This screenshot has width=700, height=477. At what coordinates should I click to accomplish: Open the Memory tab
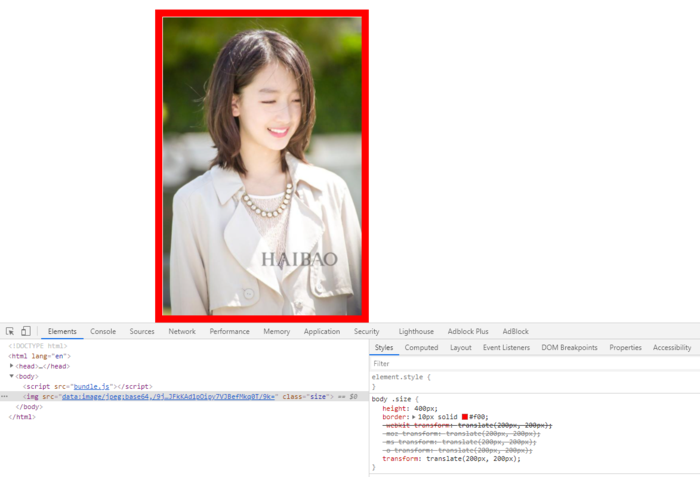(x=277, y=331)
